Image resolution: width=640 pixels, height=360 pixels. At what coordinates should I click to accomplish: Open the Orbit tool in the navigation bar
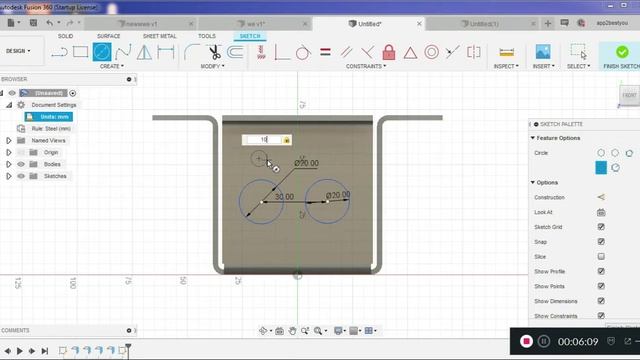pyautogui.click(x=263, y=331)
